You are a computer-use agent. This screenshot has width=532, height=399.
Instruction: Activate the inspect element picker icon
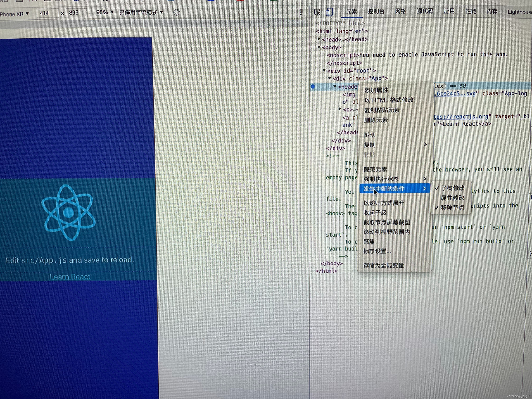tap(317, 12)
